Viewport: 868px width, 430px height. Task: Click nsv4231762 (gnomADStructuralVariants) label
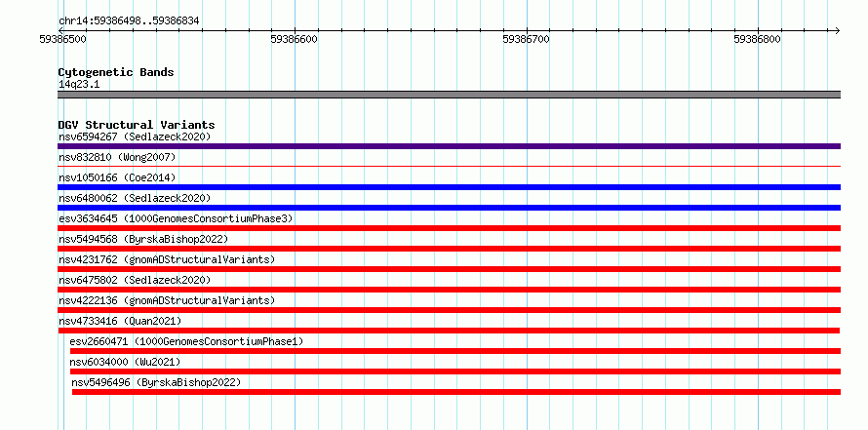(x=167, y=259)
